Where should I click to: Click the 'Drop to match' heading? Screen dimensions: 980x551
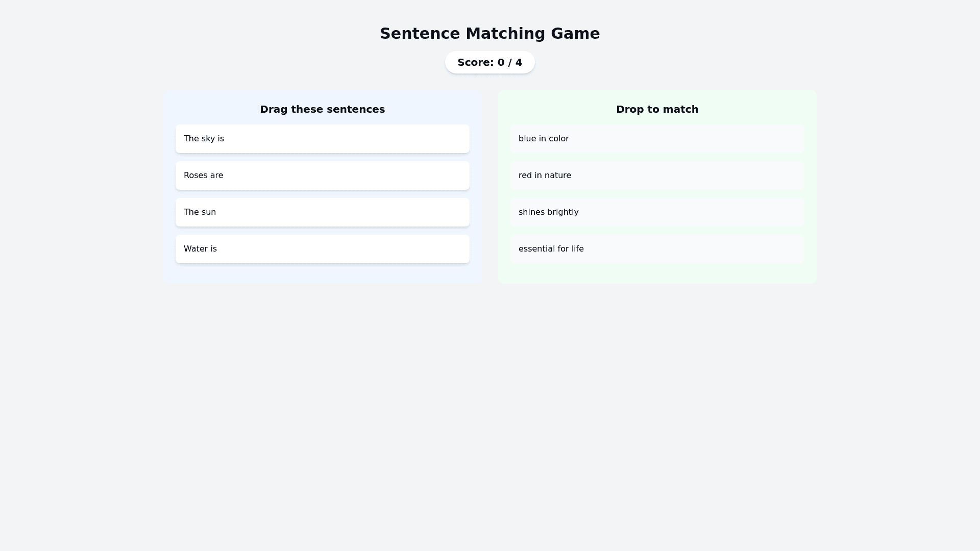(x=657, y=109)
